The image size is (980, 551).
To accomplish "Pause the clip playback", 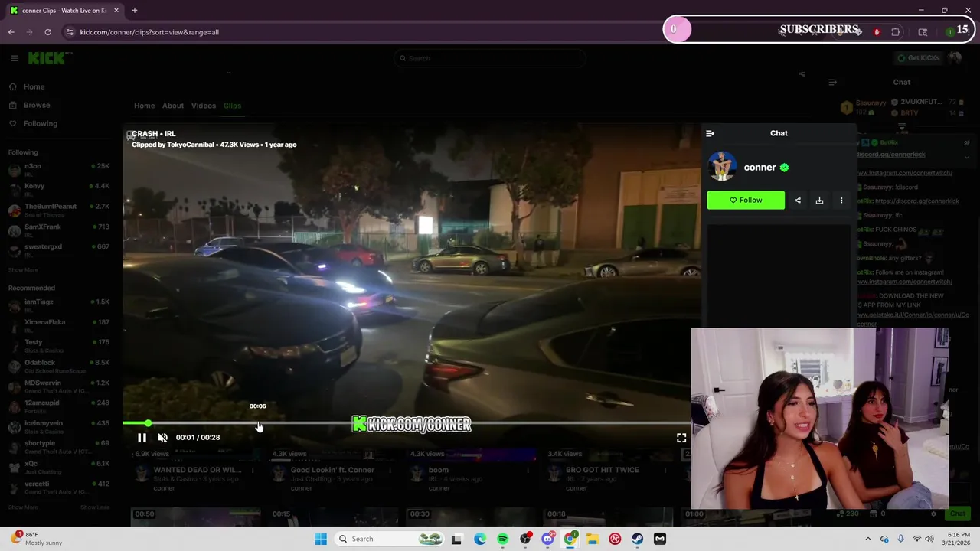I will pyautogui.click(x=142, y=438).
